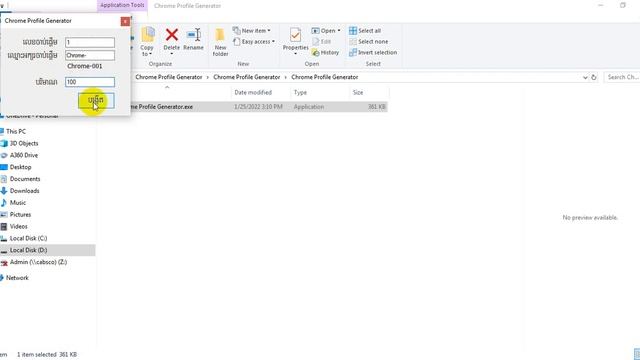640x360 pixels.
Task: Click the Delete dropdown arrow
Action: pyautogui.click(x=171, y=54)
